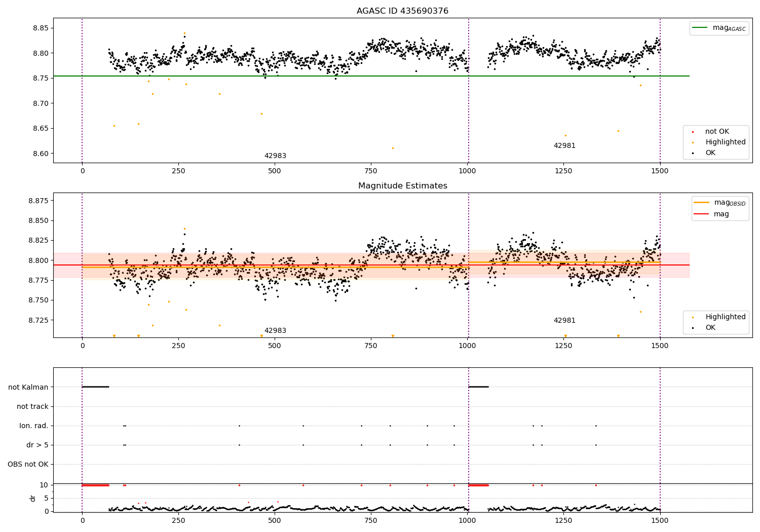The width and height of the screenshot is (760, 532).
Task: Click the red mag line left of time zero in middle plot
Action: coord(67,265)
